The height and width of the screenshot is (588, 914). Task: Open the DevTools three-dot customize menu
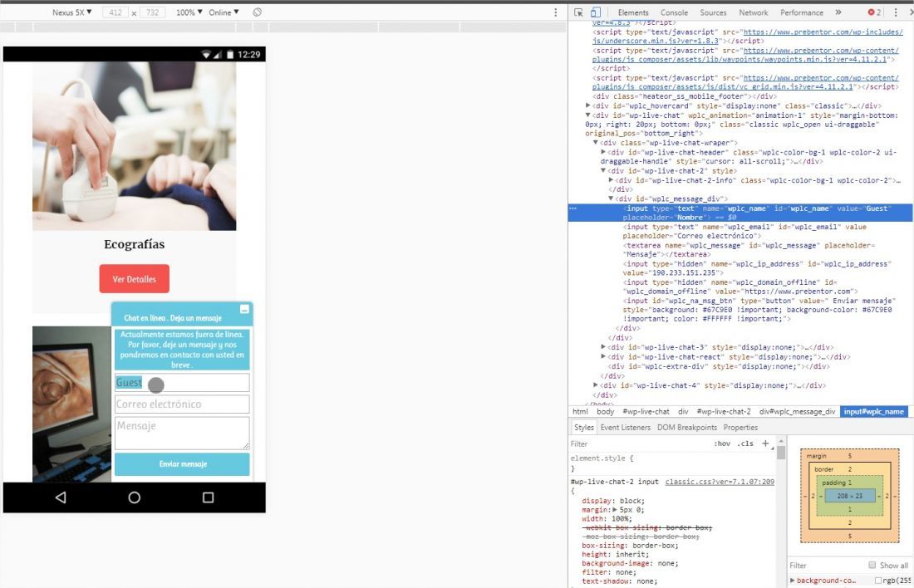coord(896,12)
